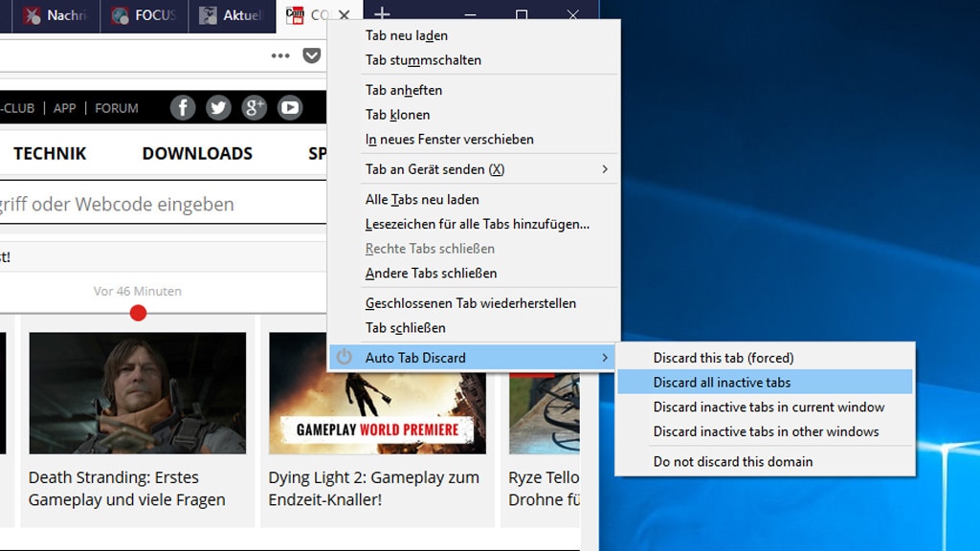Click the Aktuell tab favicon

pos(207,14)
